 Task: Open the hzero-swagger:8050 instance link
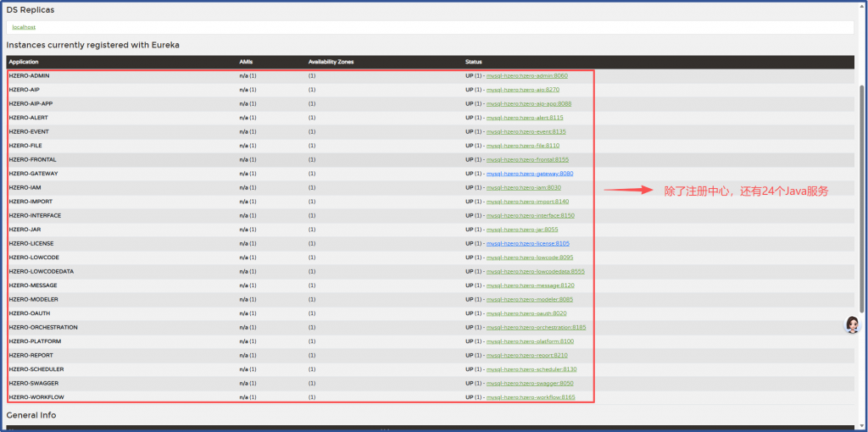530,384
